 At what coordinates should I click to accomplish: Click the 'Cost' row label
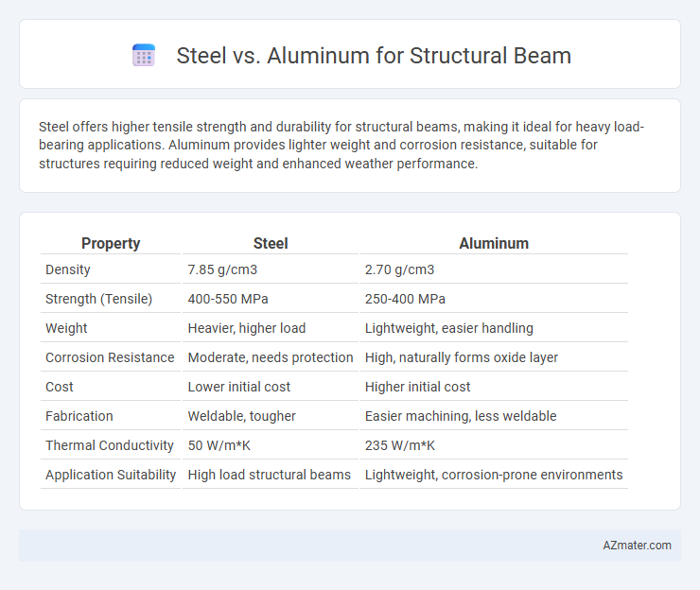coord(59,387)
